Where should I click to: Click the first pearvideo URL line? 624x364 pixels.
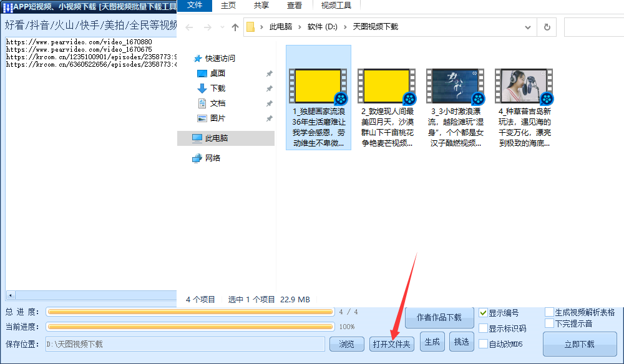tap(79, 42)
